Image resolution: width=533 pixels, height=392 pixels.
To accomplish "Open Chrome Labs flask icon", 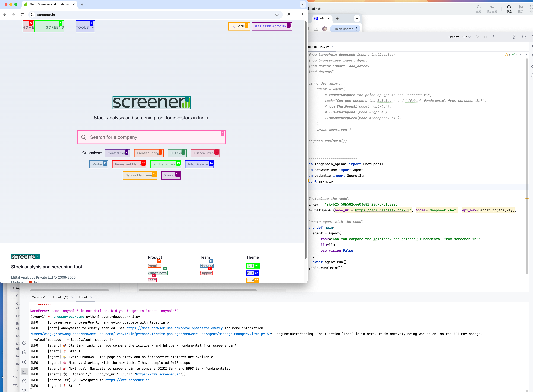I will [x=289, y=15].
